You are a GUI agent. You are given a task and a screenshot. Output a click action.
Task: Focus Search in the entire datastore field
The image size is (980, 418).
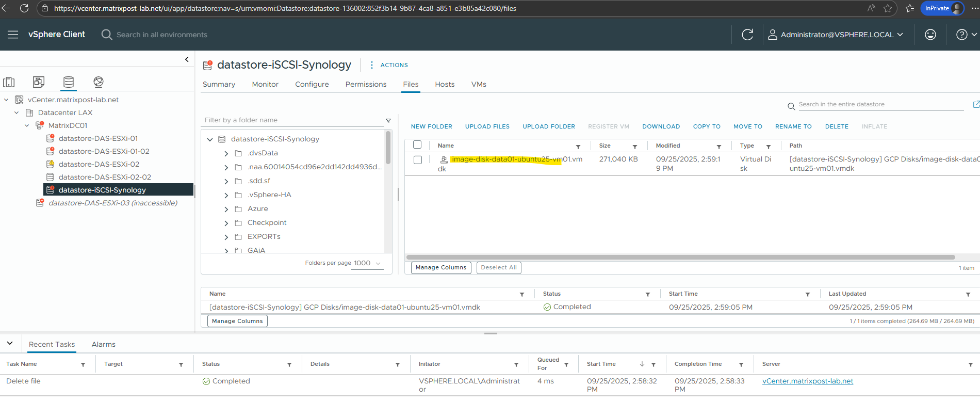click(881, 104)
